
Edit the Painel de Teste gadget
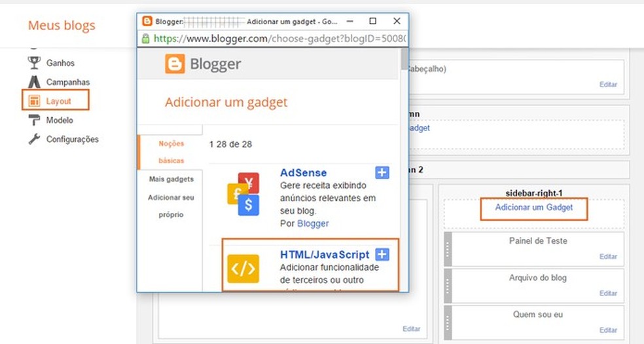608,256
